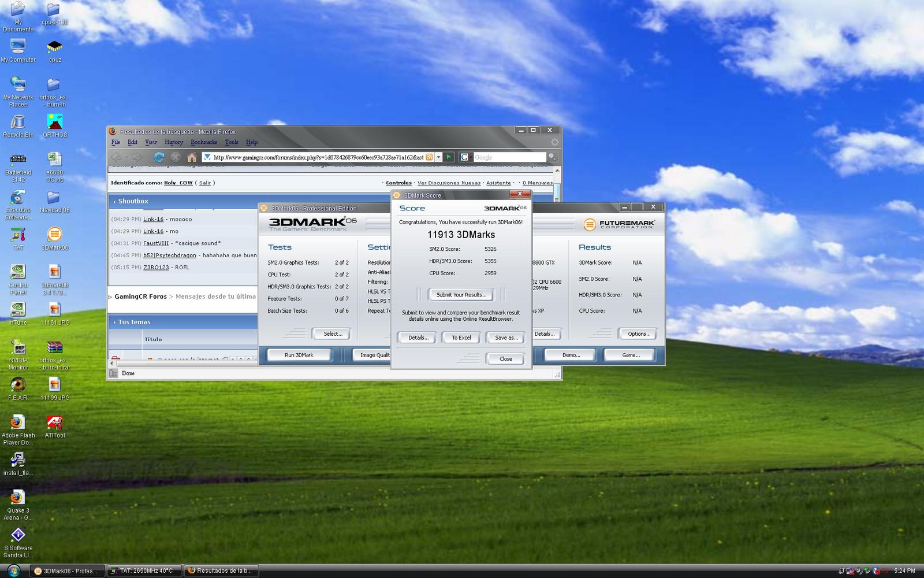Open the nTune desktop icon
Image resolution: width=924 pixels, height=578 pixels.
(18, 313)
